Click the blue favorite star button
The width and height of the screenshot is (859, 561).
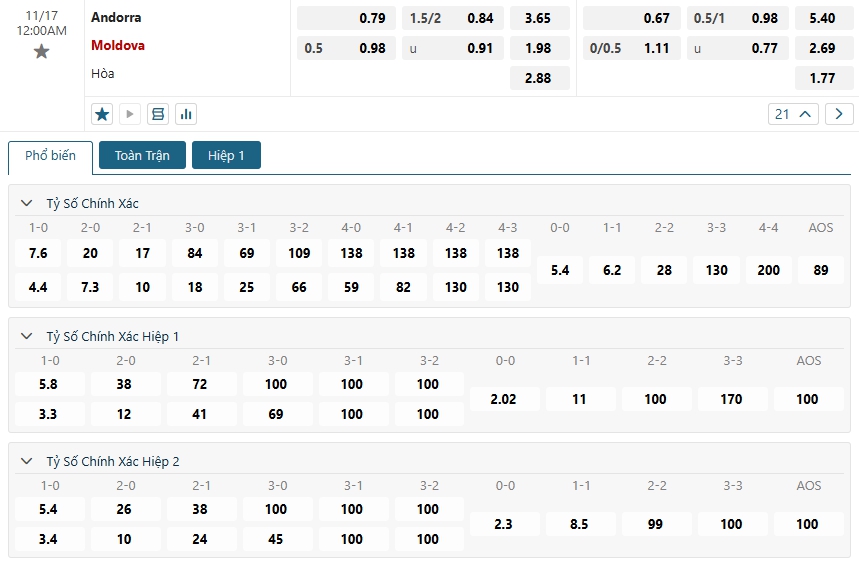(x=102, y=114)
